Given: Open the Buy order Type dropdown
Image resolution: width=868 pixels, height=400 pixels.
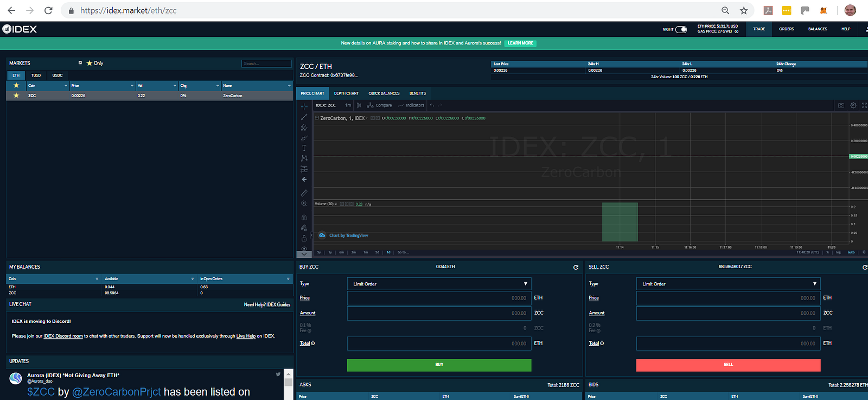Looking at the screenshot, I should pos(439,284).
